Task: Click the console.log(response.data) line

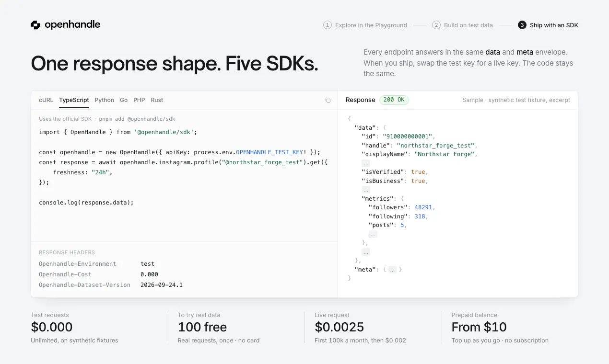Action: (86, 203)
